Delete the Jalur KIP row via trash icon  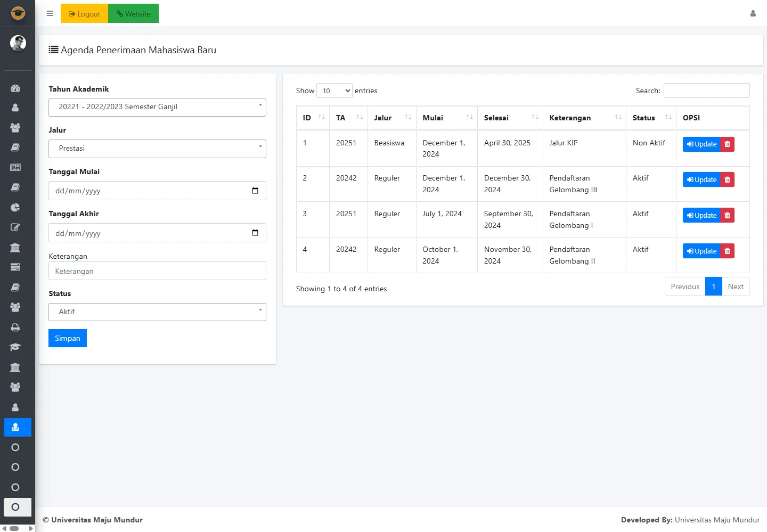click(x=727, y=144)
